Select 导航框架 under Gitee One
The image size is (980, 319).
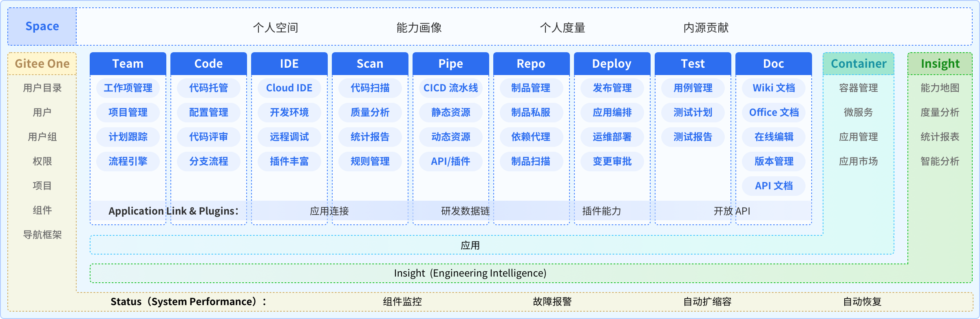coord(42,235)
